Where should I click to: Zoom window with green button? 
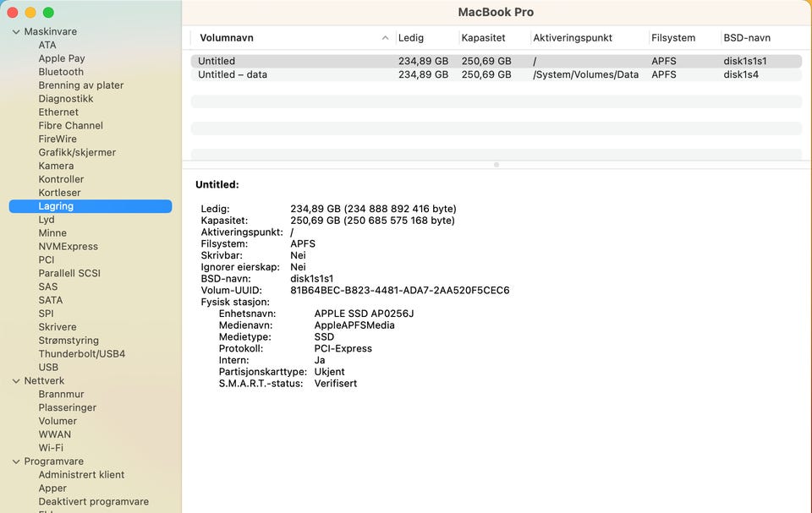coord(48,13)
